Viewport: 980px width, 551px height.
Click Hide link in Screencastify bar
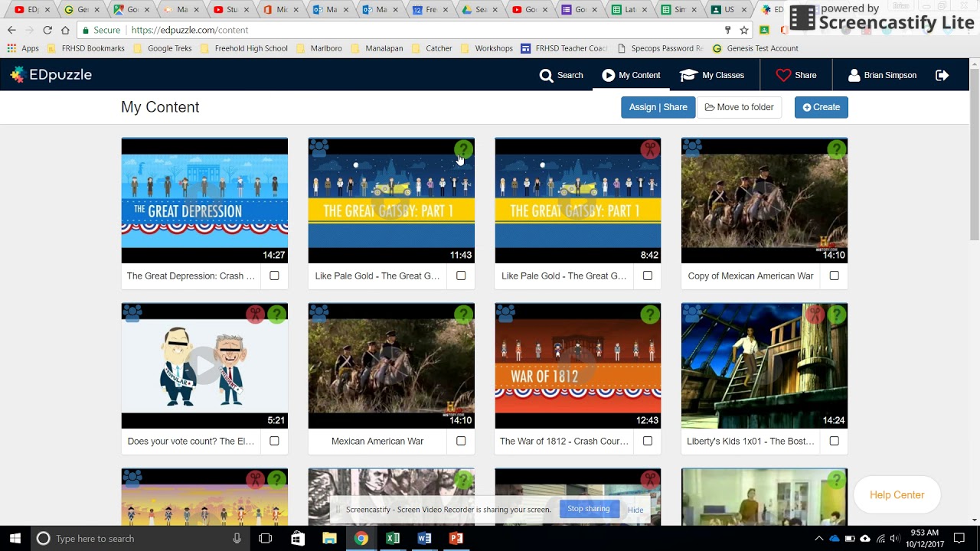click(x=635, y=510)
